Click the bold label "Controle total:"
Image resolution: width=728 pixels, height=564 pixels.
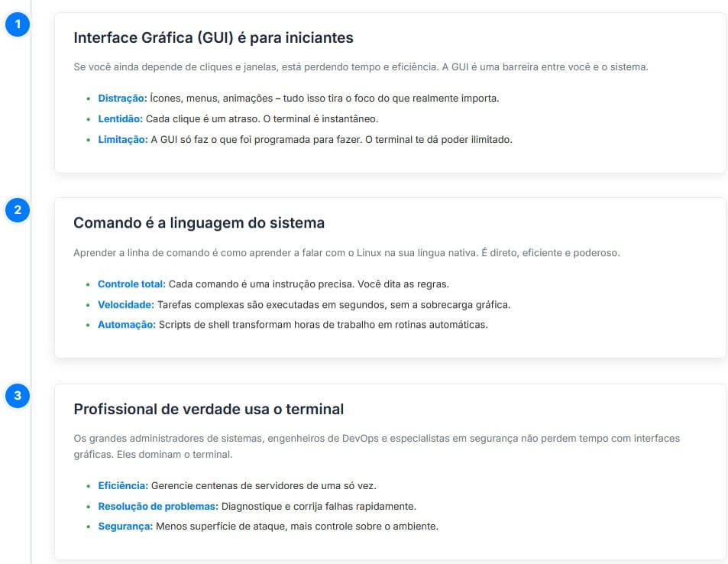(131, 284)
